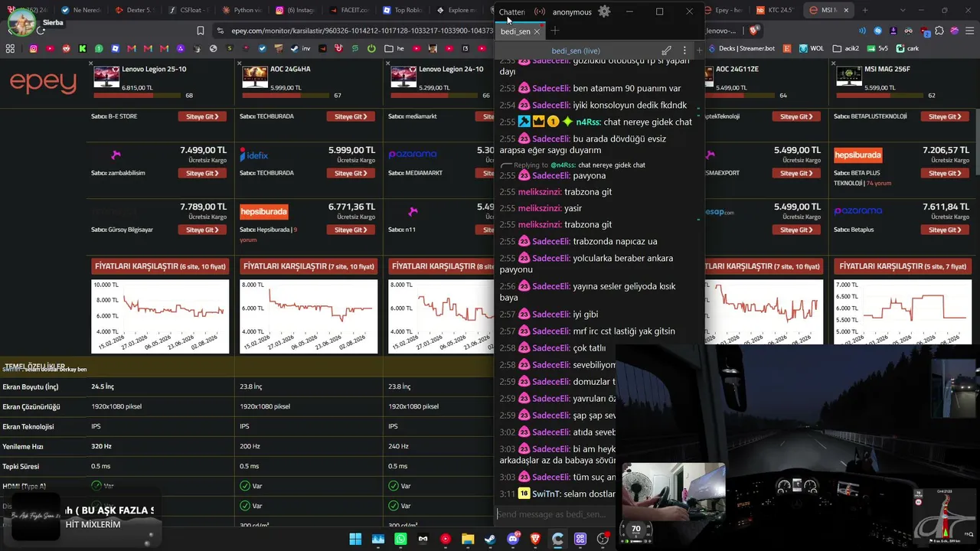Open WhatsApp from the taskbar
This screenshot has width=980, height=551.
(x=400, y=539)
